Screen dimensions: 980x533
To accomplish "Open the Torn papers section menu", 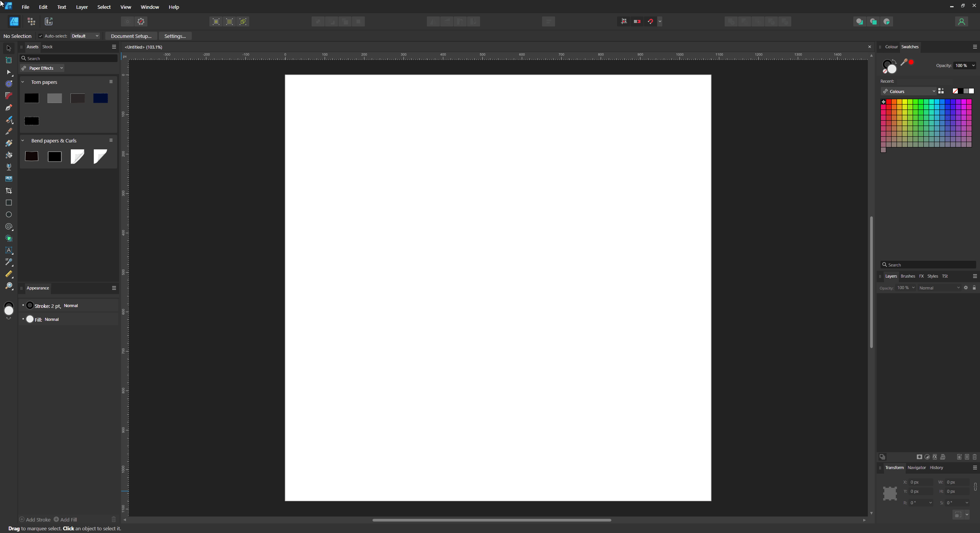I will 111,82.
